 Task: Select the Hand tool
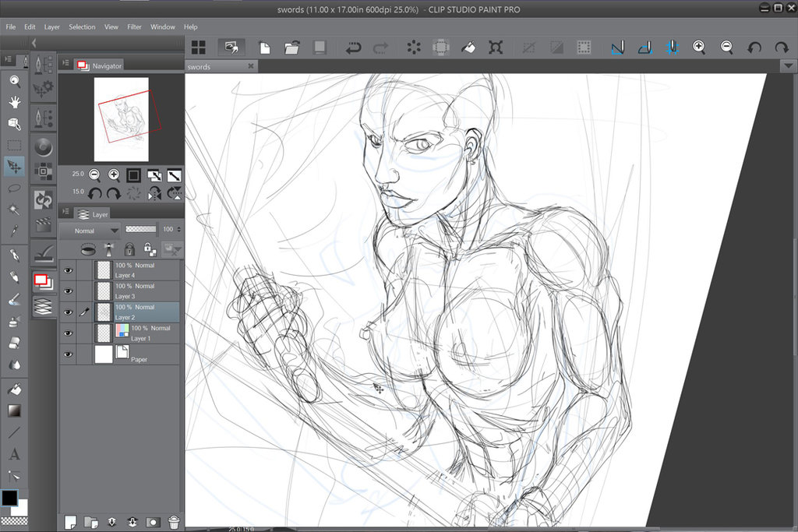click(x=14, y=101)
